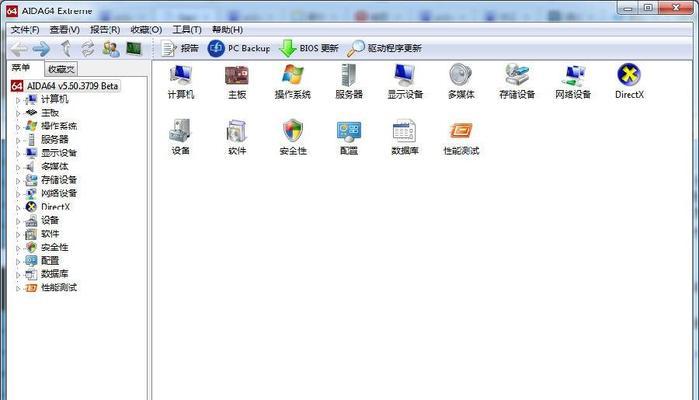Select 设备 in the tree

point(50,220)
